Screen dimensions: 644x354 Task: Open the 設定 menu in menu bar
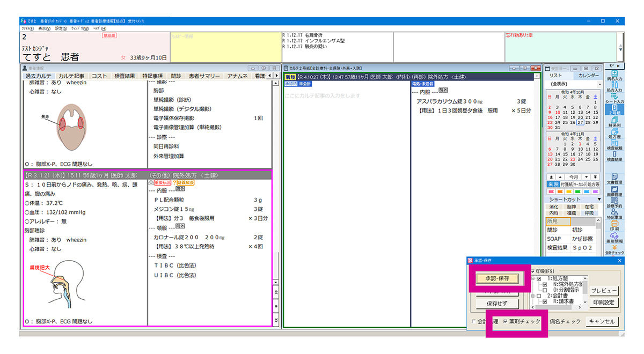tap(61, 28)
